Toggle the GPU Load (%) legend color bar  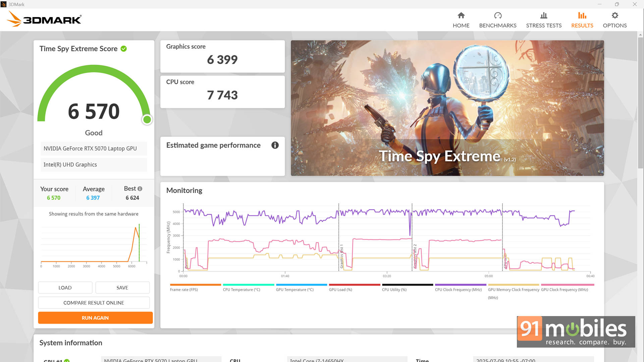[x=355, y=285]
